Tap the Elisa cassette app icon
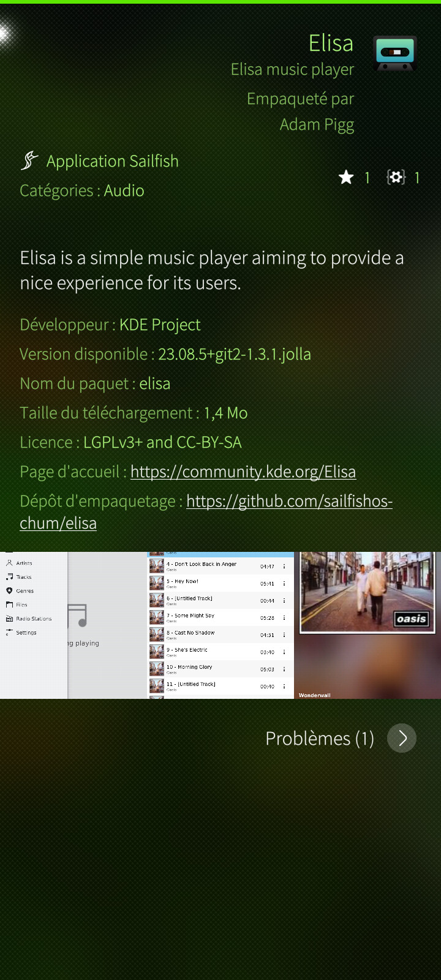 (395, 53)
